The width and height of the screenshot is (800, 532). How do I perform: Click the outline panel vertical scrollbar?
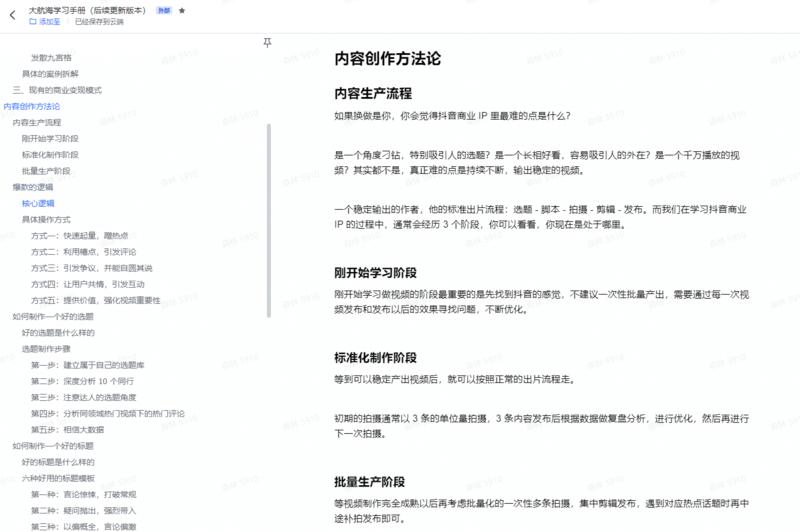(269, 220)
